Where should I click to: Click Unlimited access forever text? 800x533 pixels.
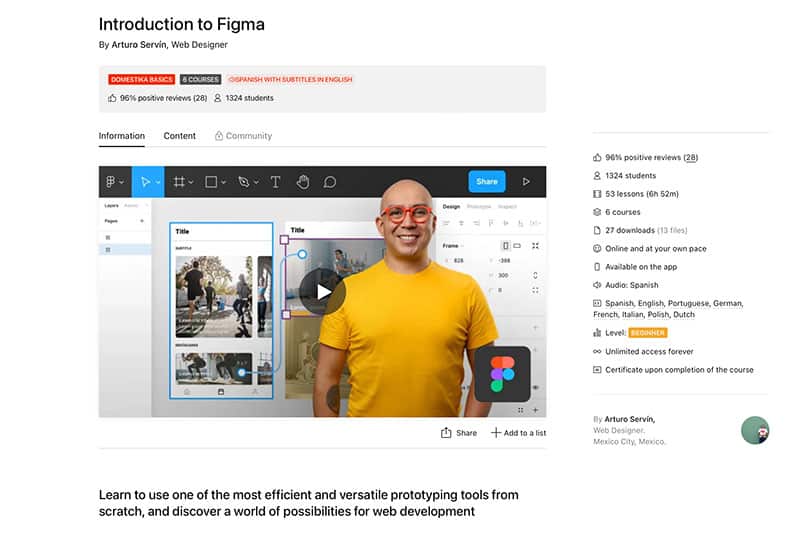click(649, 351)
